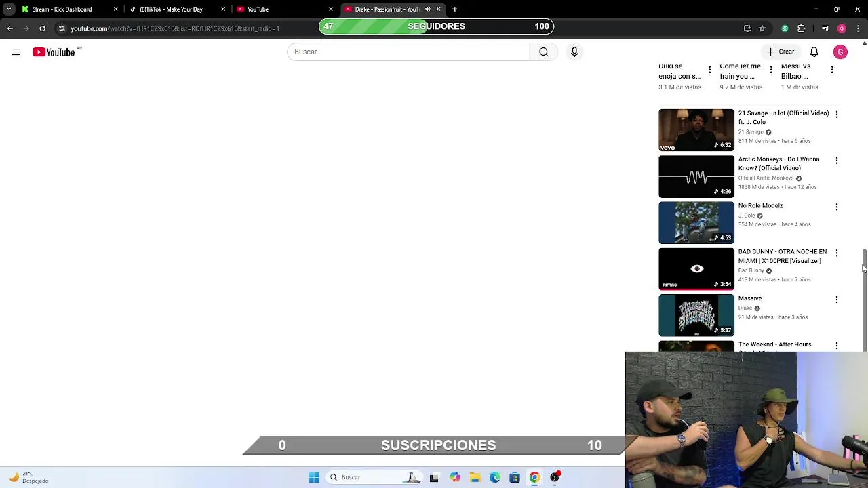Open options for The Weeknd After Hours
Viewport: 868px width, 488px height.
point(836,346)
